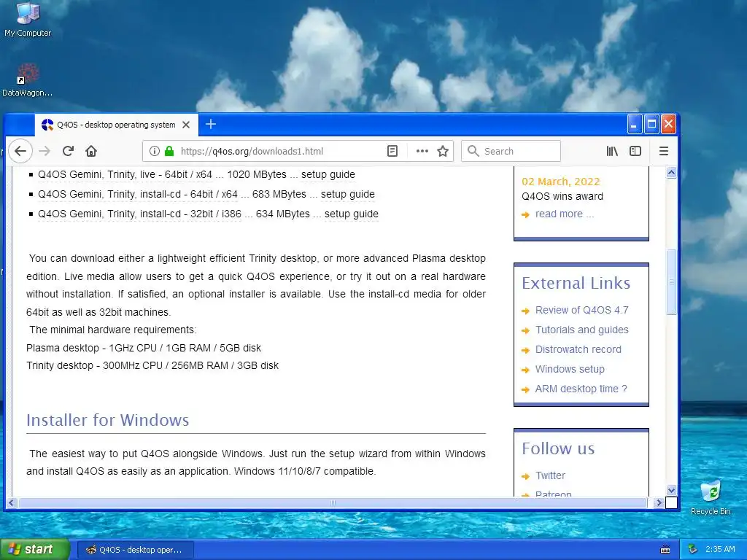
Task: Click the vertical scrollbar thumb
Action: pyautogui.click(x=671, y=281)
